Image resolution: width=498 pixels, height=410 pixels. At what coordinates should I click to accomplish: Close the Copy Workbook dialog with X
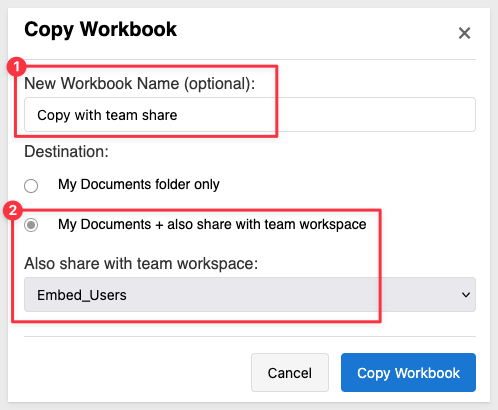point(464,33)
